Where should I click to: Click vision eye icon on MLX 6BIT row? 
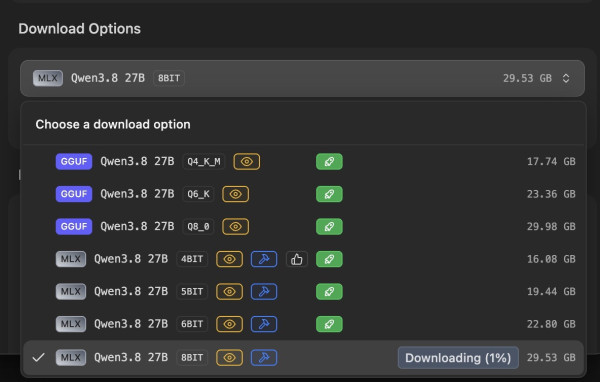(x=229, y=324)
